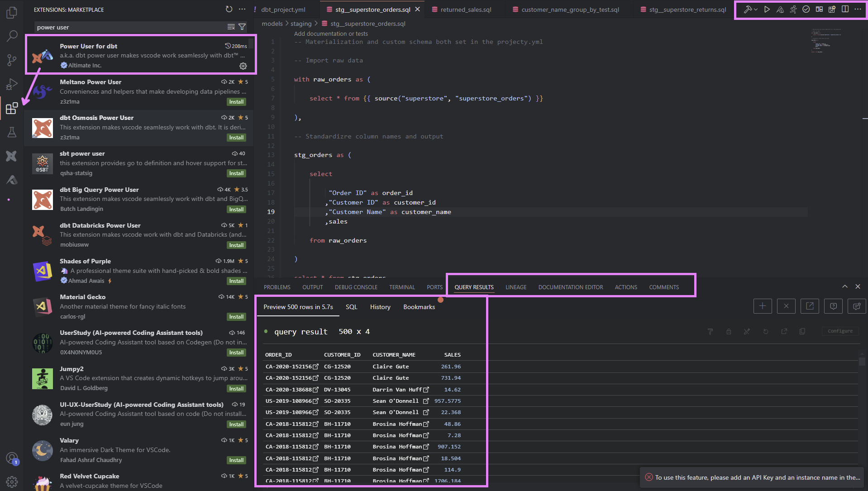The width and height of the screenshot is (868, 491).
Task: Expand dropdown arrow next to hammer icon
Action: click(756, 10)
